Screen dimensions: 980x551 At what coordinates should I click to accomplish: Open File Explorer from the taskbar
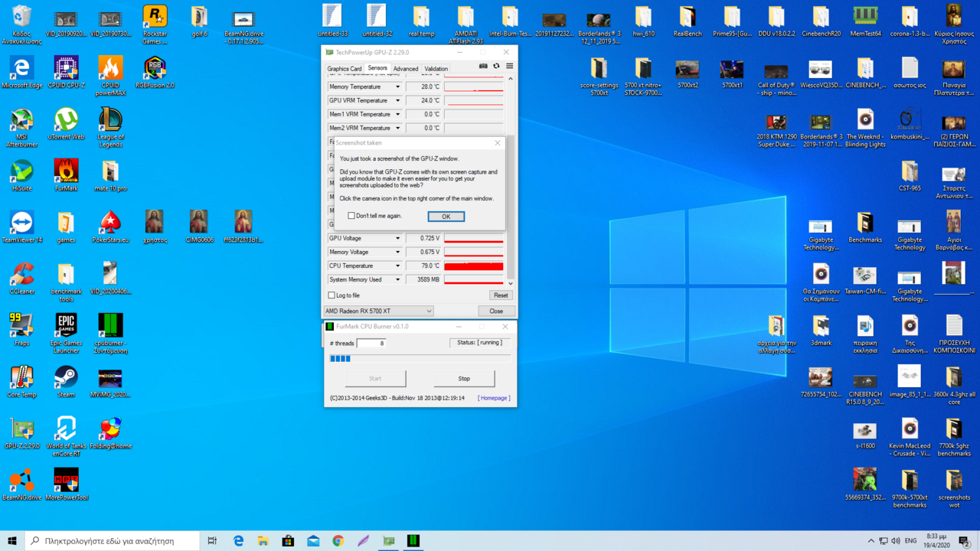point(263,541)
